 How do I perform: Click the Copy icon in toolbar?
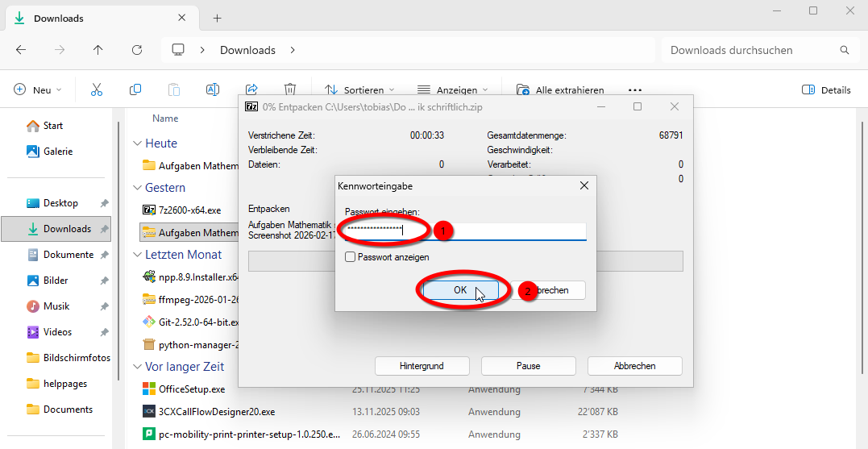pyautogui.click(x=135, y=89)
